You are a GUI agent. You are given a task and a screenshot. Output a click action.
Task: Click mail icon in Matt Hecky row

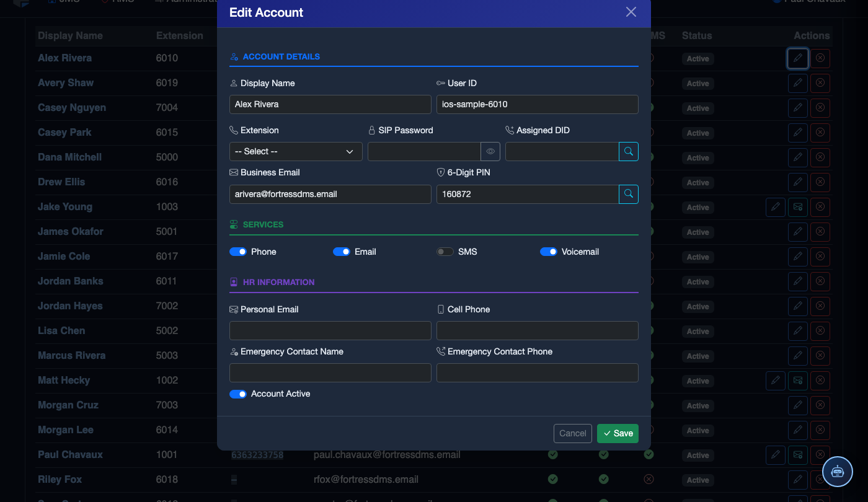click(x=798, y=381)
